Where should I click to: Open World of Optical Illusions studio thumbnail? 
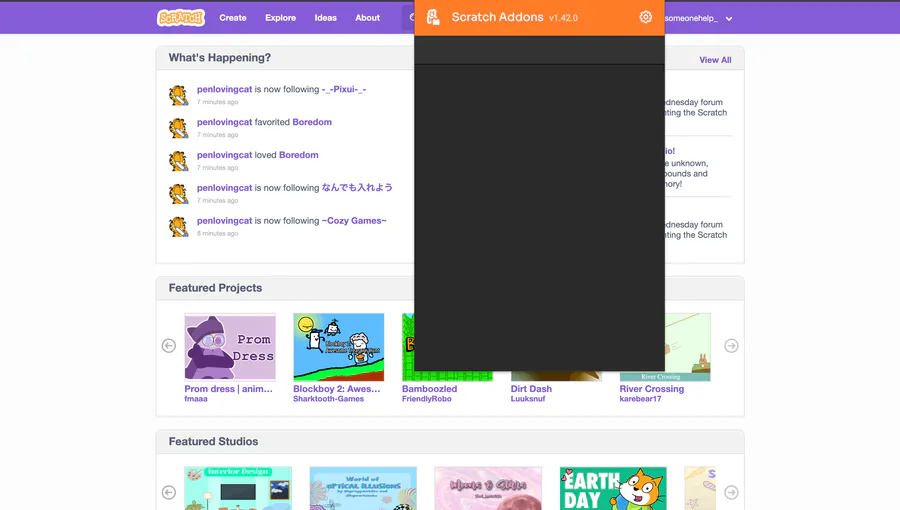pos(363,488)
